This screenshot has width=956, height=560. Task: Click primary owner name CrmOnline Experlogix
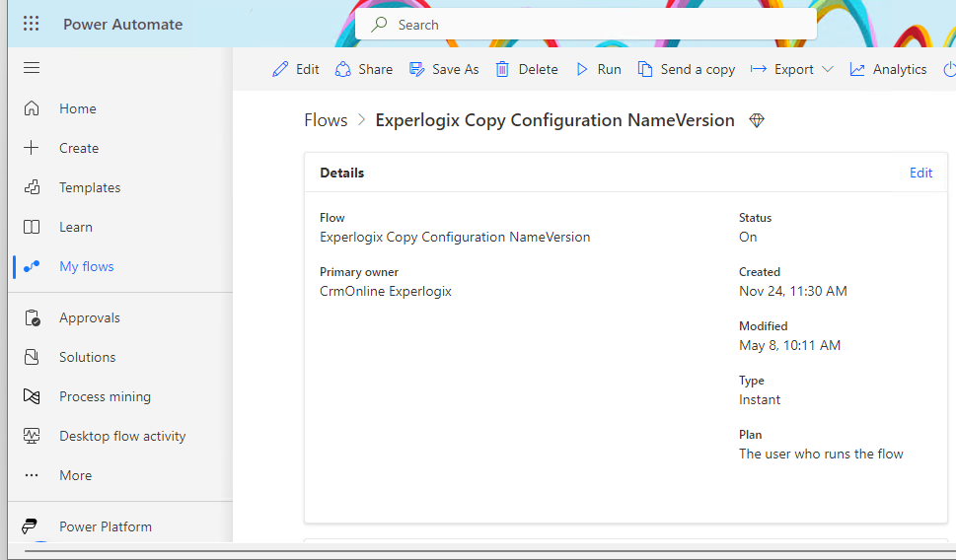coord(386,291)
